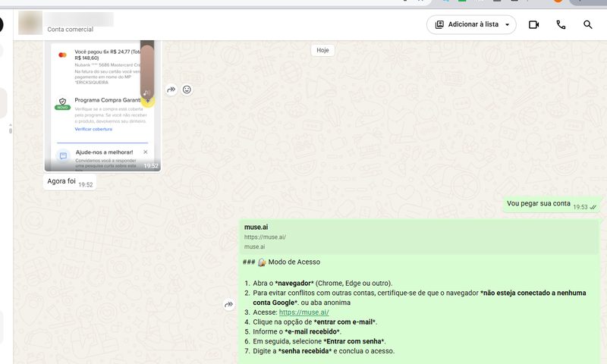Open the https://muse.ai/ link in step 3
This screenshot has height=364, width=607.
point(304,312)
